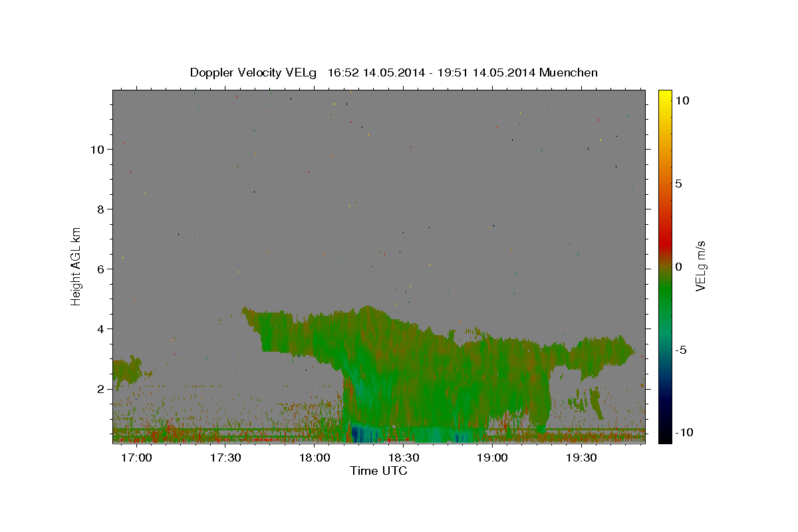Click the plot title "Doppler Velocity VELg"
Screen dimensions: 798x532
tap(252, 72)
